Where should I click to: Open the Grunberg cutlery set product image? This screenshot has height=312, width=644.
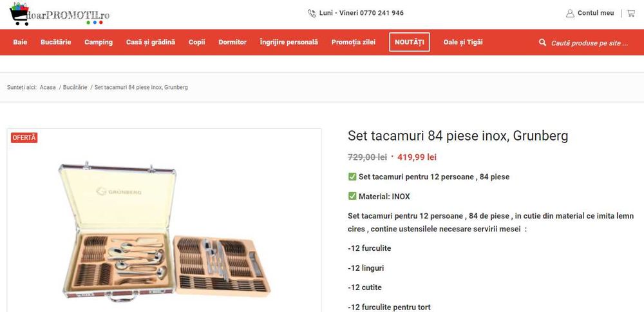coord(164,232)
